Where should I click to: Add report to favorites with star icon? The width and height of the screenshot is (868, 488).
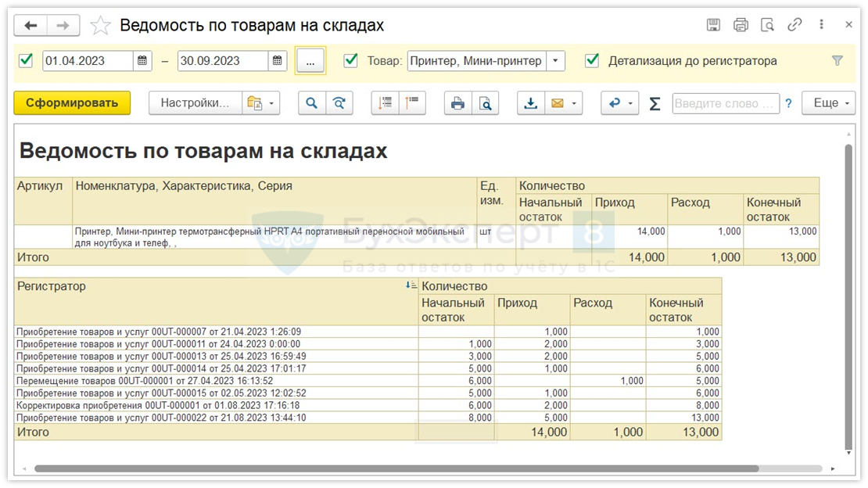tap(100, 26)
